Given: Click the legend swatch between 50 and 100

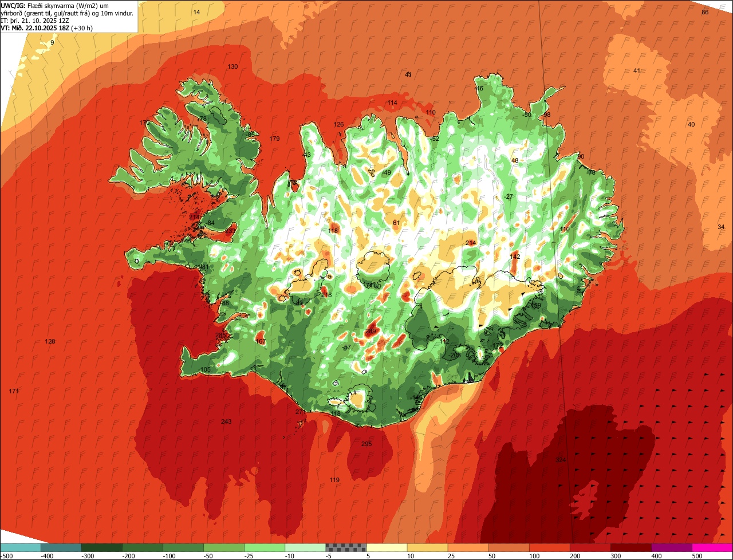Looking at the screenshot, I should tap(509, 547).
